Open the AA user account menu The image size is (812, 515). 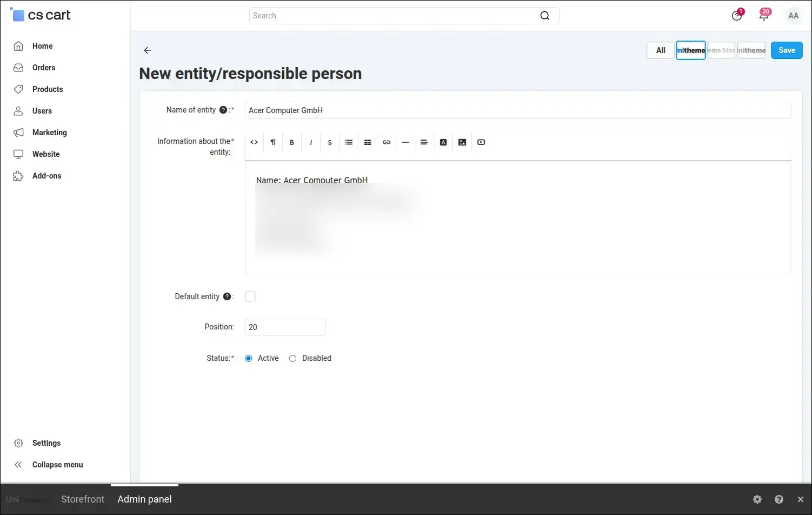tap(794, 16)
